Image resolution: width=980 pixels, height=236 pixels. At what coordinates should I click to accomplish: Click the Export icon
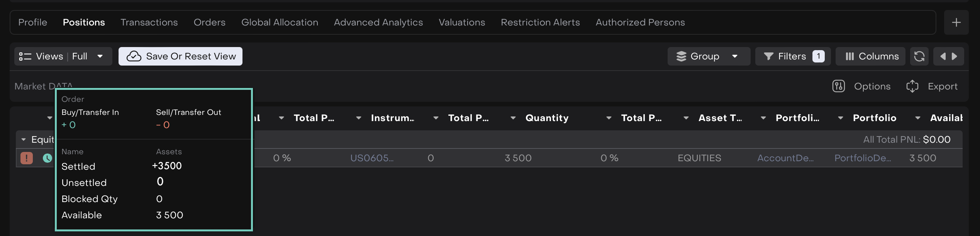tap(912, 86)
